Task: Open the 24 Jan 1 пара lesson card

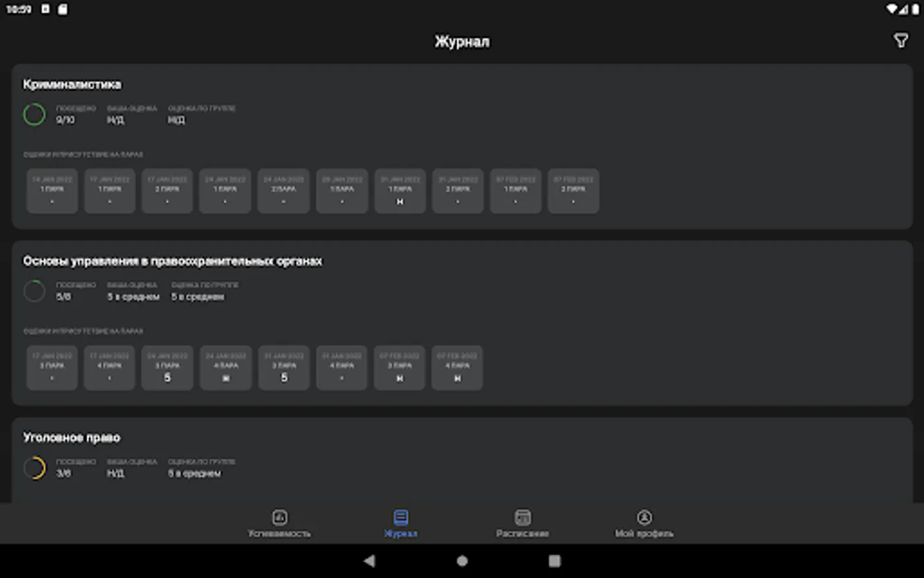Action: (x=225, y=191)
